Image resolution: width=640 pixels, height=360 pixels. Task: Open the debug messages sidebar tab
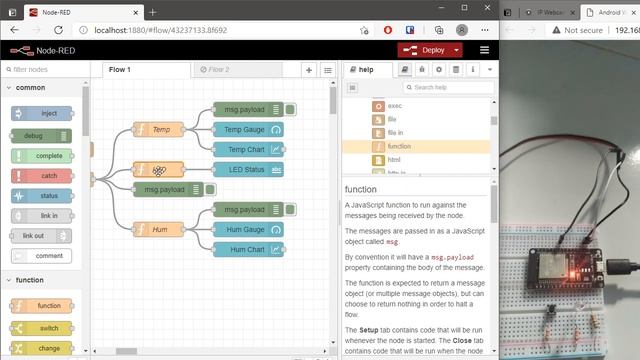(422, 69)
